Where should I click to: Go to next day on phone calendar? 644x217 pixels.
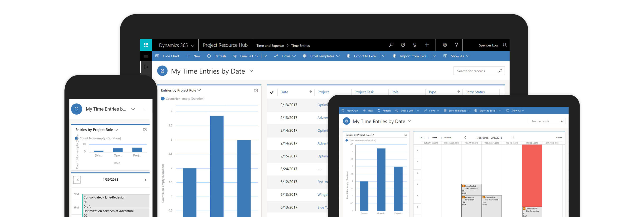pyautogui.click(x=145, y=180)
